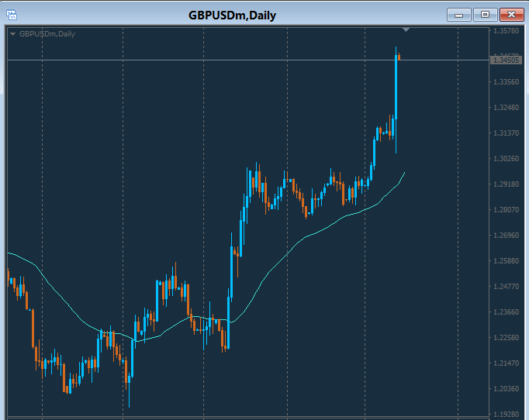Screen dimensions: 529x420
Task: Click the window title GBPUSDm,Daily
Action: click(232, 15)
